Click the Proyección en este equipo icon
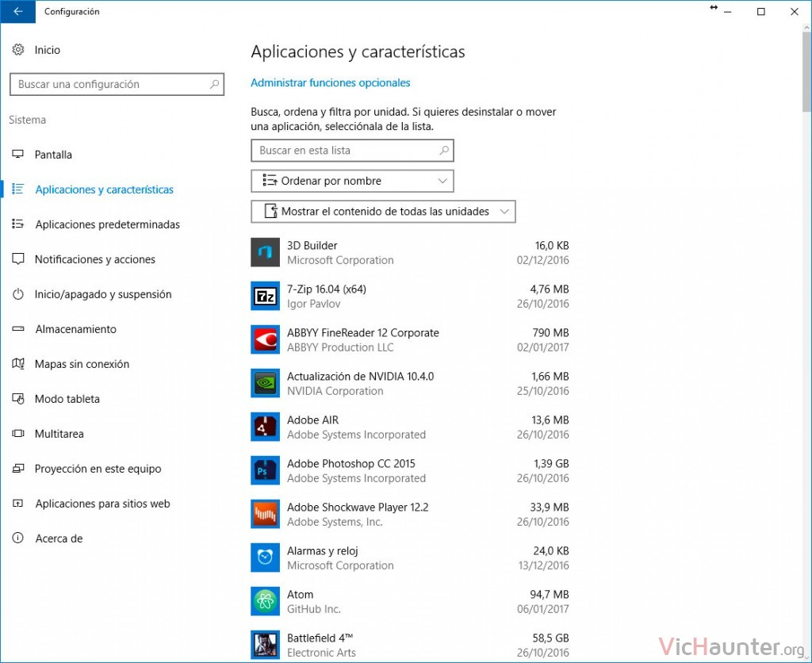This screenshot has height=663, width=812. point(18,468)
